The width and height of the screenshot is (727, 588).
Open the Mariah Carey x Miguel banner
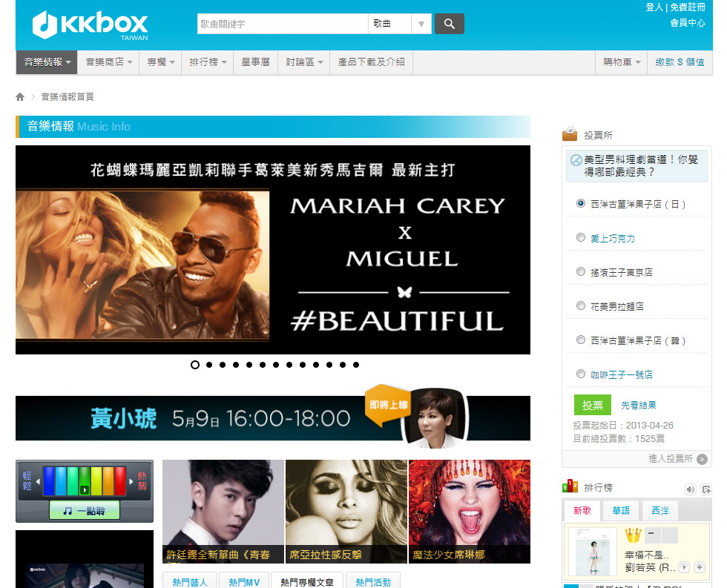pos(273,250)
